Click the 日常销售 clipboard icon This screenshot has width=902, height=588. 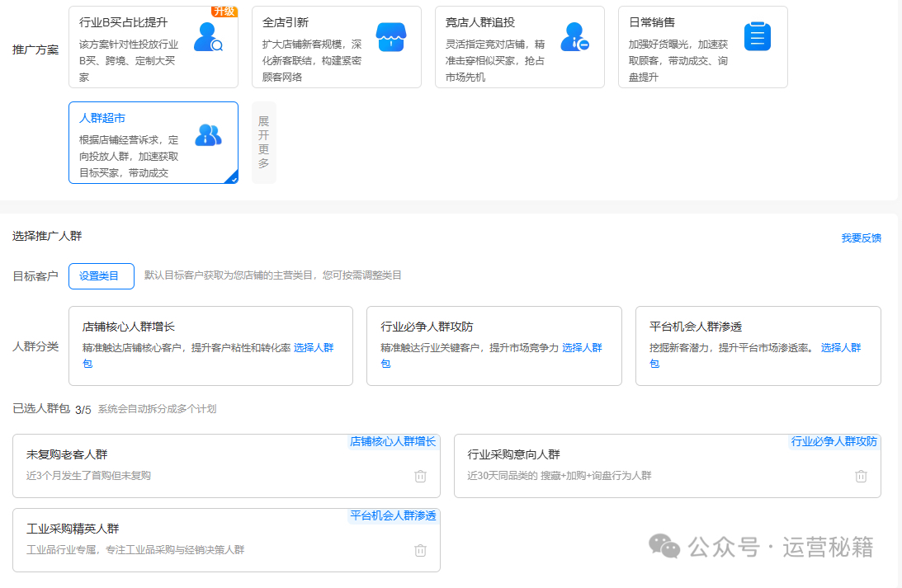point(757,36)
